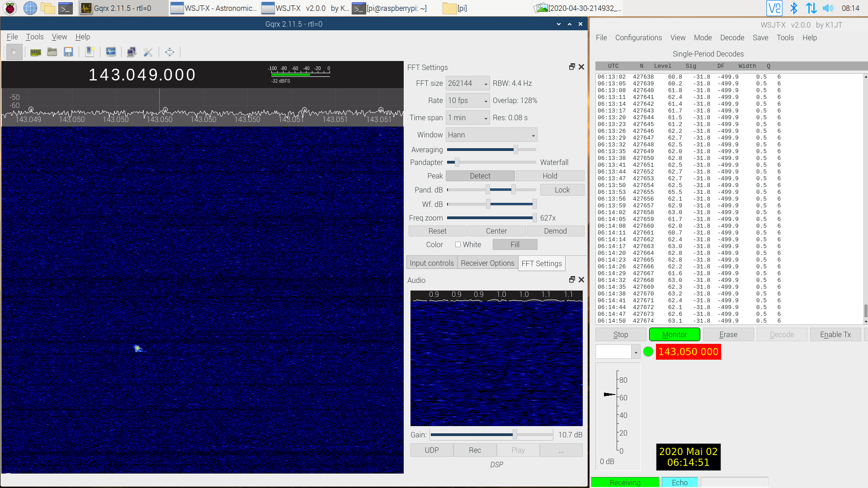Viewport: 868px width, 488px height.
Task: Launch the web browser globe icon
Action: pyautogui.click(x=30, y=8)
